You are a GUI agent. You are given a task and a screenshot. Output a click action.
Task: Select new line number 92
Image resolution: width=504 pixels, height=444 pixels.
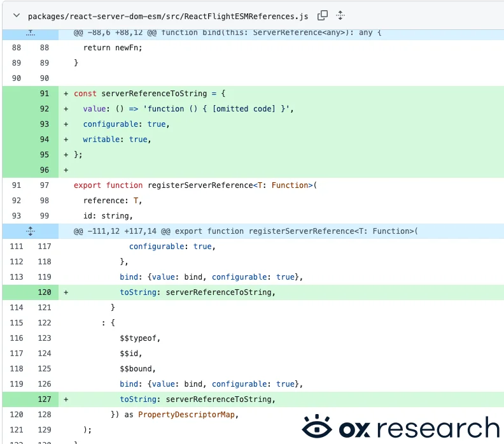pos(45,109)
